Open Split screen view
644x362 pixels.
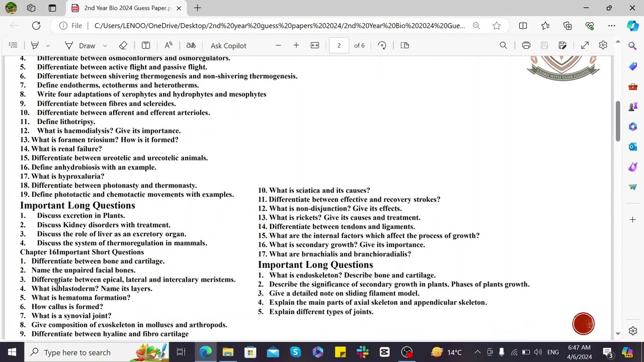click(523, 26)
